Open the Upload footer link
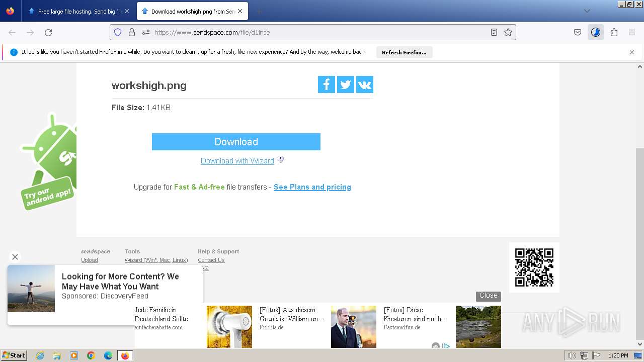The height and width of the screenshot is (362, 644). [90, 260]
